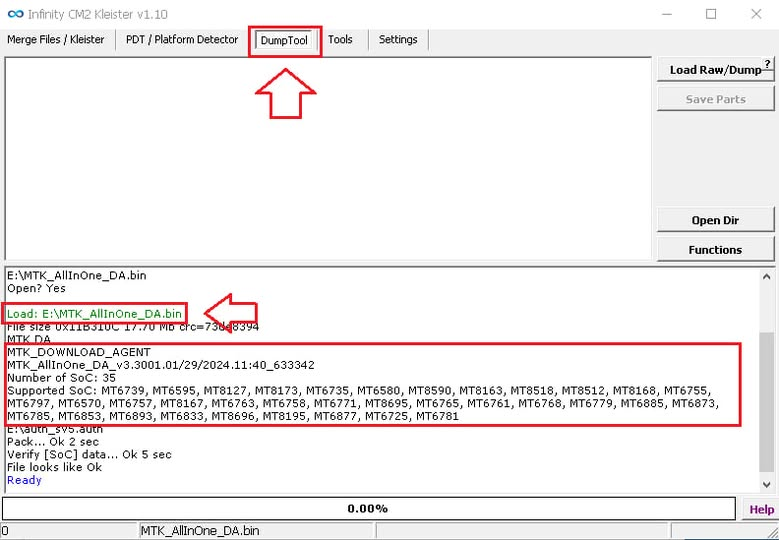Click the 'Pack... Ok 2 sec' line
This screenshot has height=540, width=779.
(53, 442)
